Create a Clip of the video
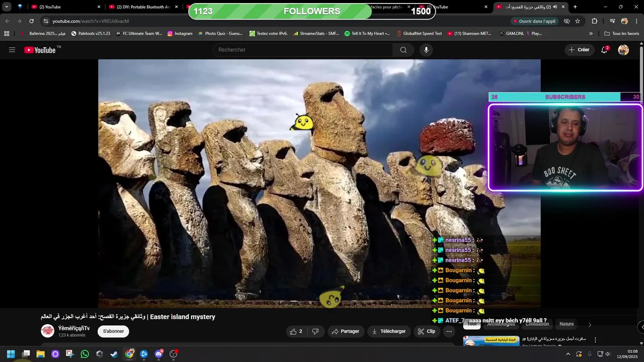The height and width of the screenshot is (362, 644). tap(426, 331)
